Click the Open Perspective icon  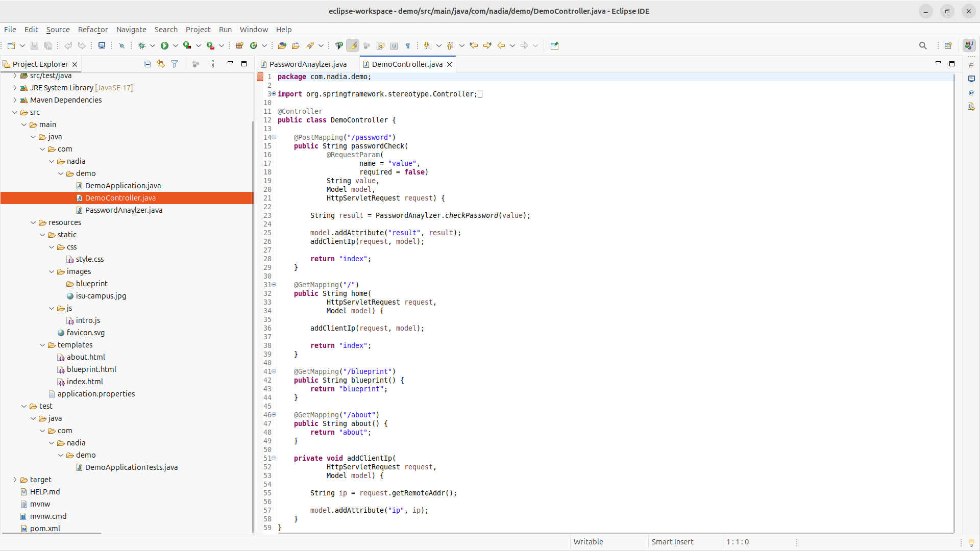pos(948,45)
